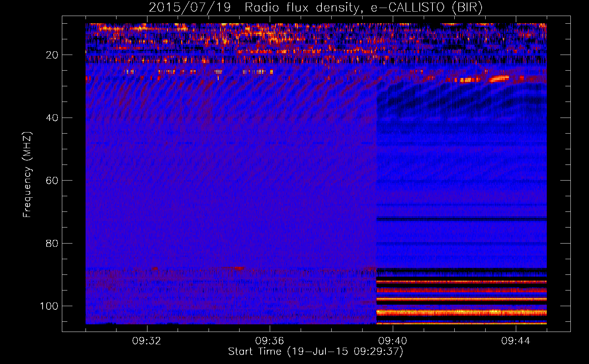The image size is (589, 364).
Task: Click the 09:36 time tick label
Action: 270,341
